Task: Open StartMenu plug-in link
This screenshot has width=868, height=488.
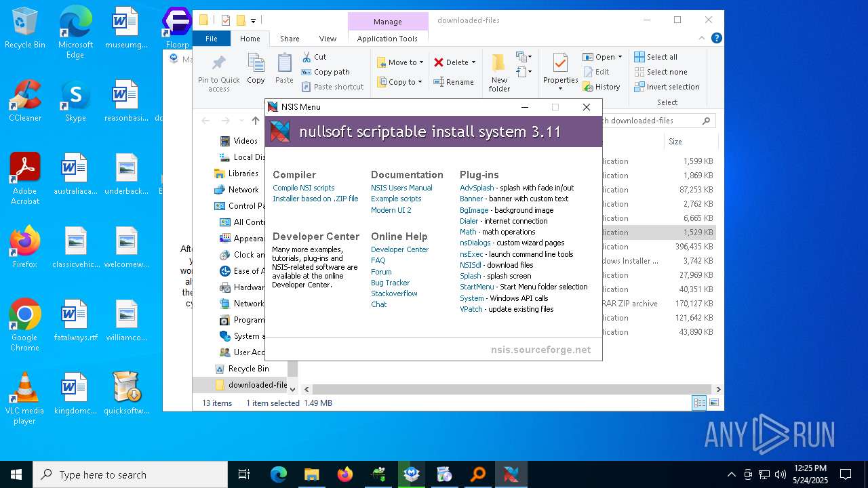Action: 477,287
